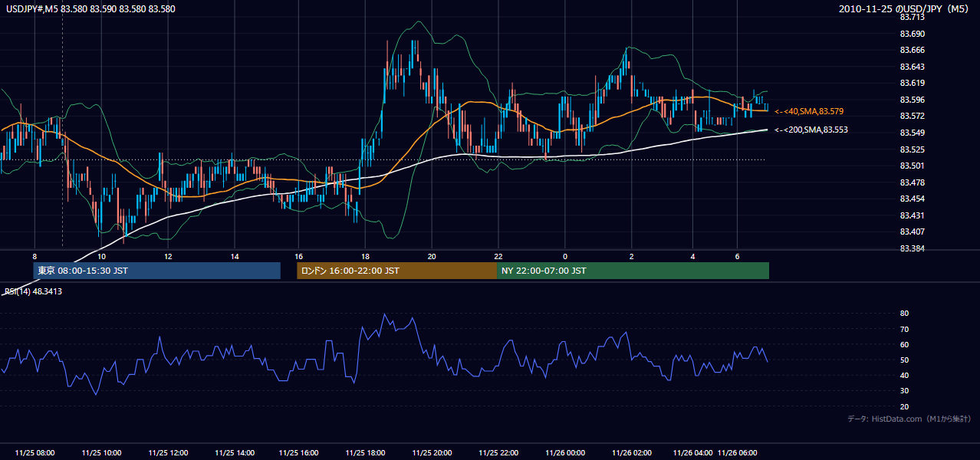Click hour label 18 under the price chart
This screenshot has width=980, height=460.
[366, 256]
